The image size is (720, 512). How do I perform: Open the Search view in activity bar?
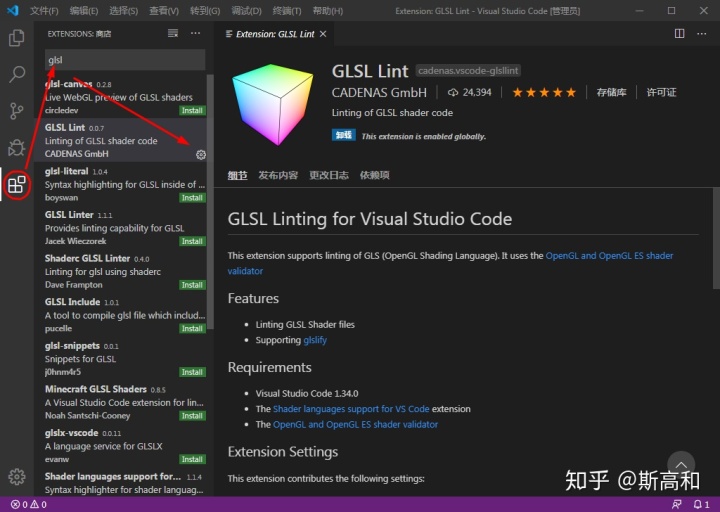17,74
